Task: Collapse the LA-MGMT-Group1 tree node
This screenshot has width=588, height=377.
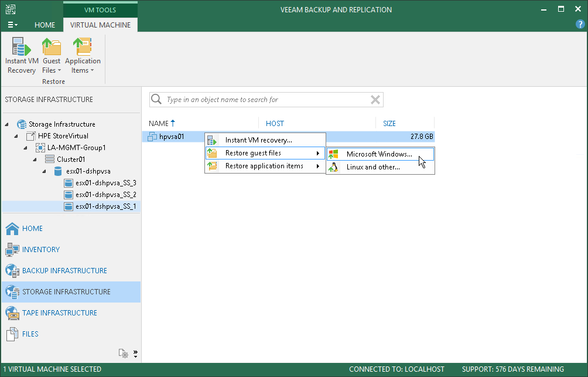Action: click(26, 148)
